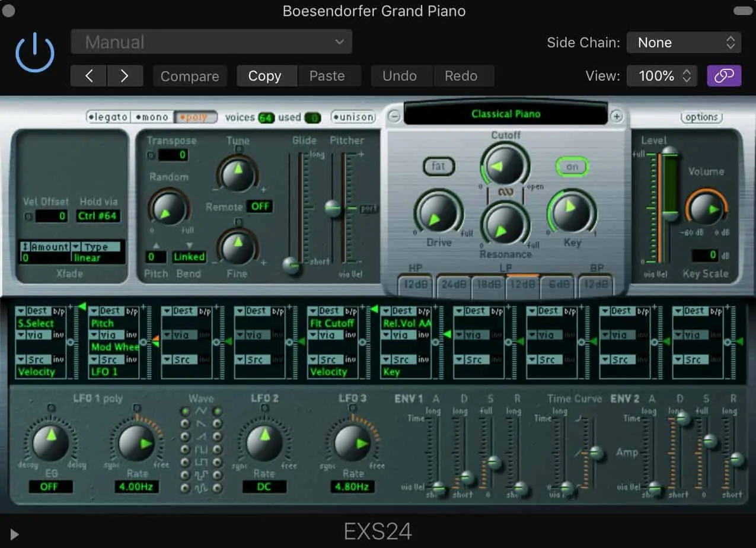Click the Glide slider handle
This screenshot has width=756, height=548.
[291, 265]
